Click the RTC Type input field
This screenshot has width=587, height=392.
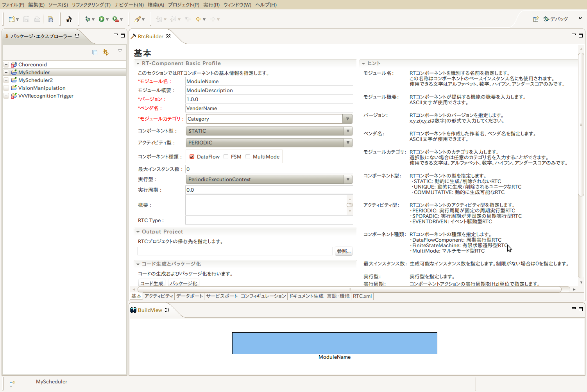[269, 221]
